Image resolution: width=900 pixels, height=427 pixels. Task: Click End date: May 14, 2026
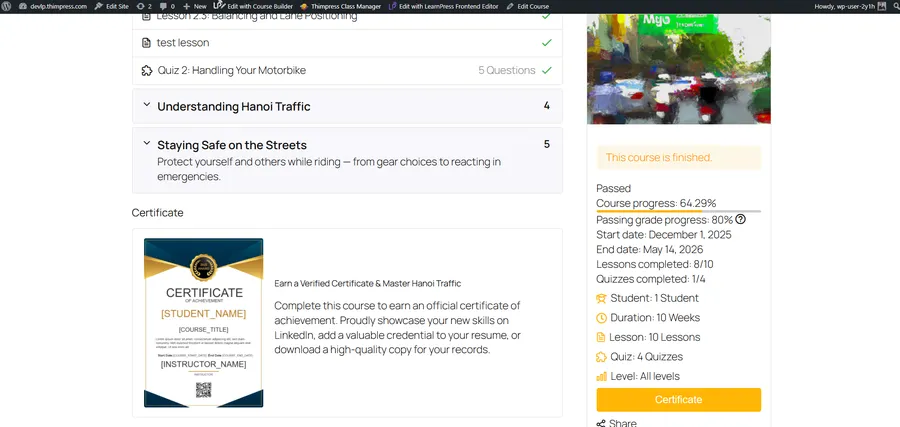click(x=650, y=250)
